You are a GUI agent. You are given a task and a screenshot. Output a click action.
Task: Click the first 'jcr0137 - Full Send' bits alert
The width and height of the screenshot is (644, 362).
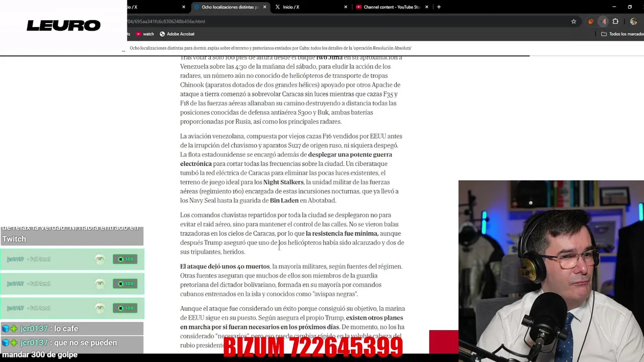tap(72, 259)
